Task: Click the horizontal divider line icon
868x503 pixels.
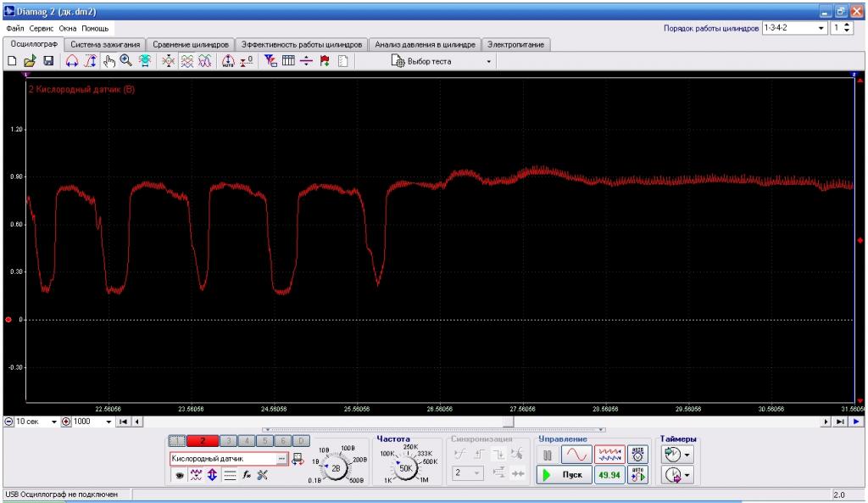Action: tap(306, 61)
